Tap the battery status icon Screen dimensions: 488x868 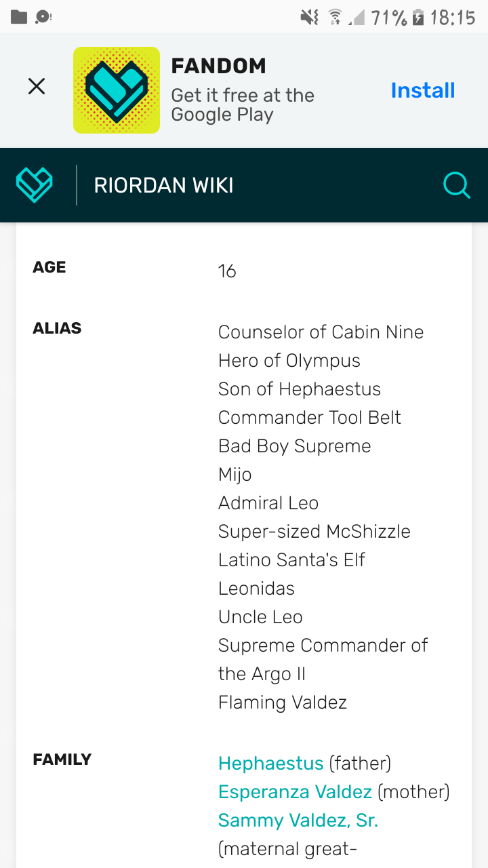[418, 17]
